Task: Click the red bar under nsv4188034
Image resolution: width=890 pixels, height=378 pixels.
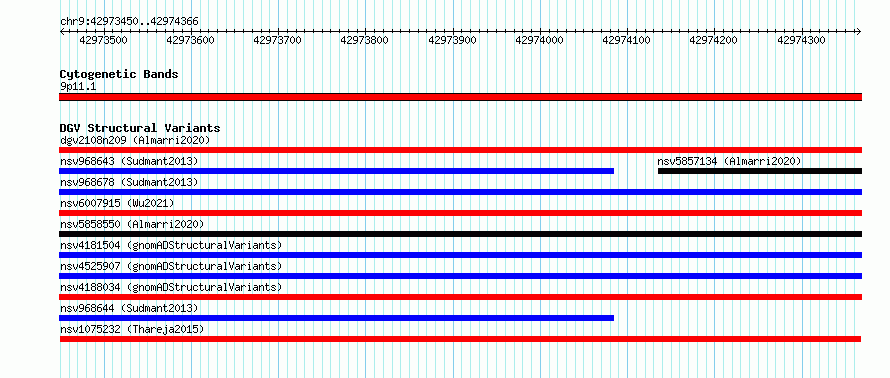Action: [x=461, y=297]
